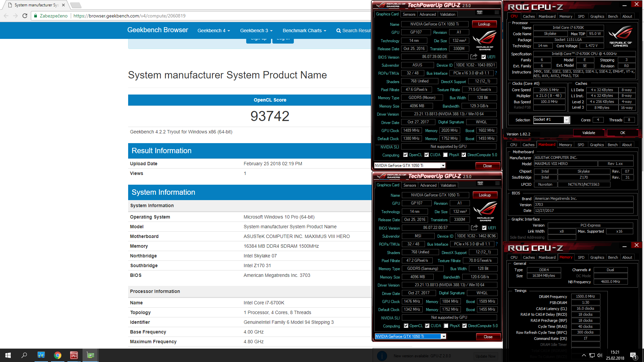644x362 pixels.
Task: Click the secure lock icon in address bar
Action: tap(36, 16)
